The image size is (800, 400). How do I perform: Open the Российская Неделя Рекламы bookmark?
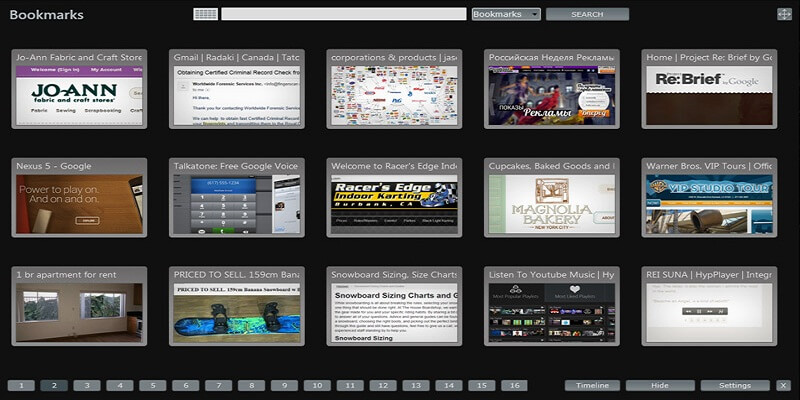point(552,95)
